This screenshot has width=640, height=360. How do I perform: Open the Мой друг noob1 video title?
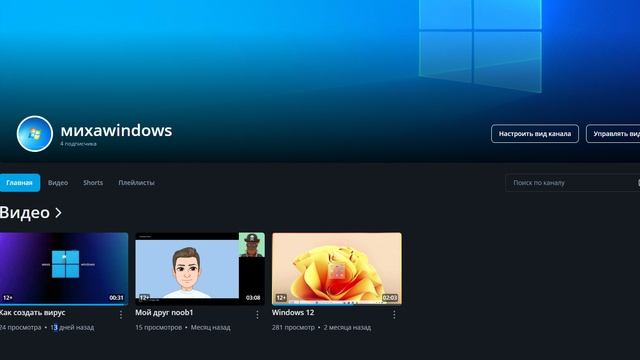click(164, 313)
